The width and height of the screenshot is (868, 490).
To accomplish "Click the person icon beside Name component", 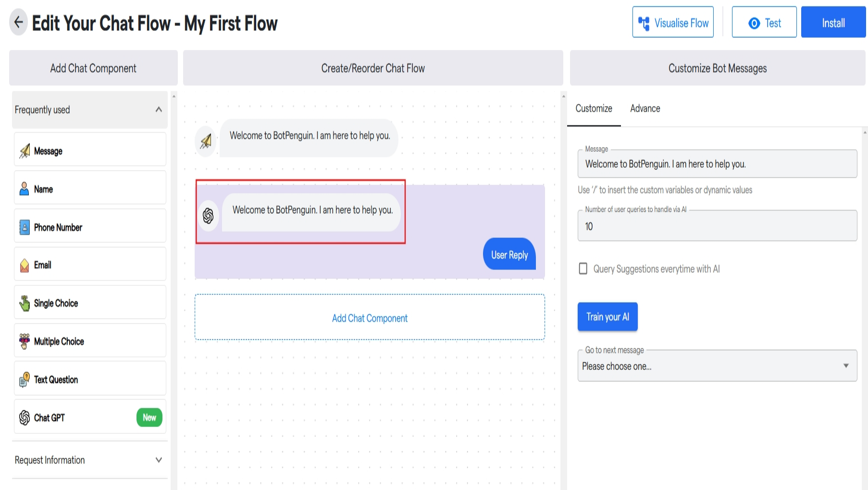I will (x=24, y=189).
